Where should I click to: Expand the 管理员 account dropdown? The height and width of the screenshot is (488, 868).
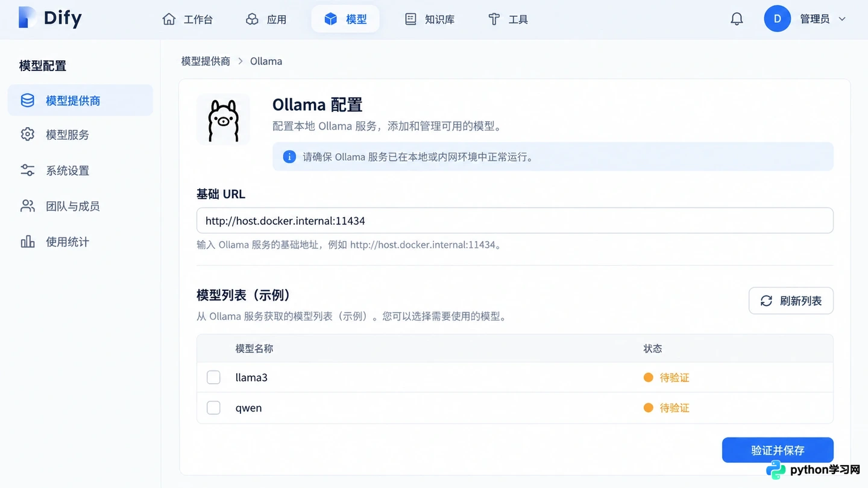coord(823,19)
